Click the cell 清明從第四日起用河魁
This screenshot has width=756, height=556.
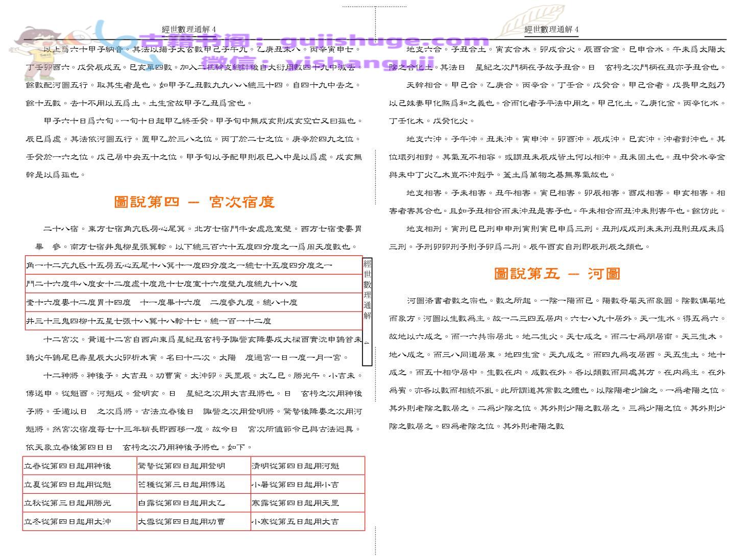tap(307, 466)
